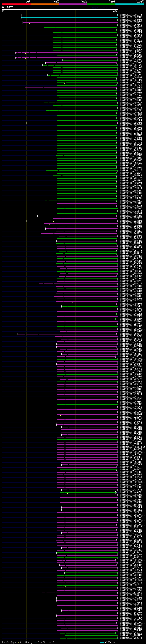146x644 pixels.
Task: Select UniRef100_C1FHT2 label
Action: click(131, 301)
